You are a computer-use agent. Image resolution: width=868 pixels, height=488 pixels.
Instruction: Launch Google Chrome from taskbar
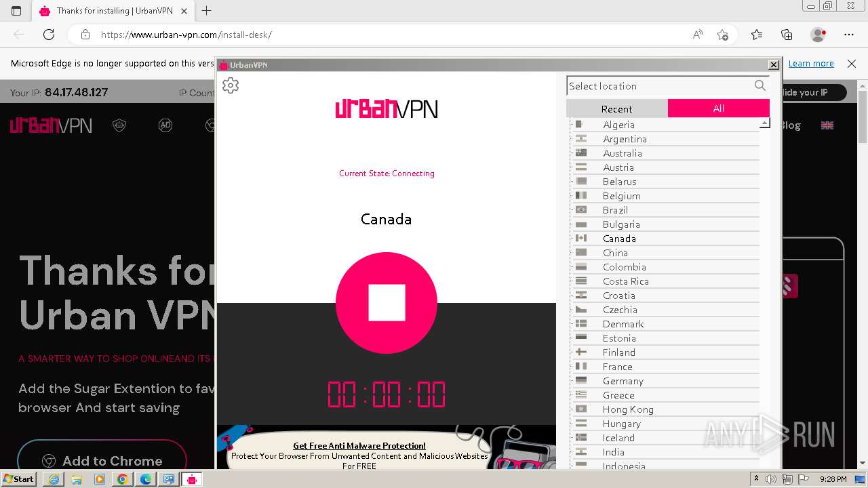(x=123, y=479)
